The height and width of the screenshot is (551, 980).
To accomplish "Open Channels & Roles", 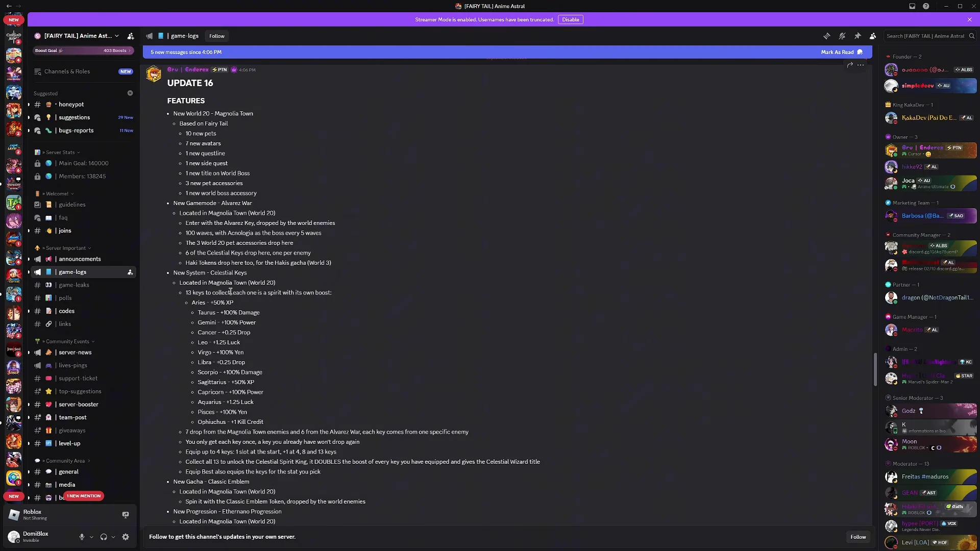I will [x=83, y=71].
